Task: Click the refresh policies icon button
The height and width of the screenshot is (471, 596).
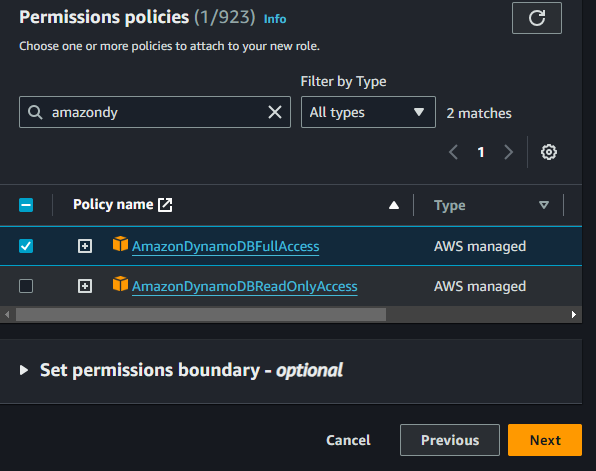Action: point(537,18)
